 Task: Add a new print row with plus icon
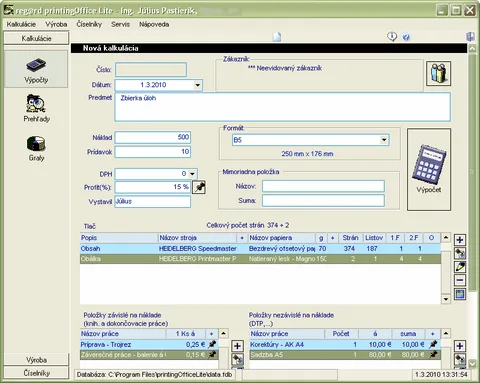coord(460,240)
